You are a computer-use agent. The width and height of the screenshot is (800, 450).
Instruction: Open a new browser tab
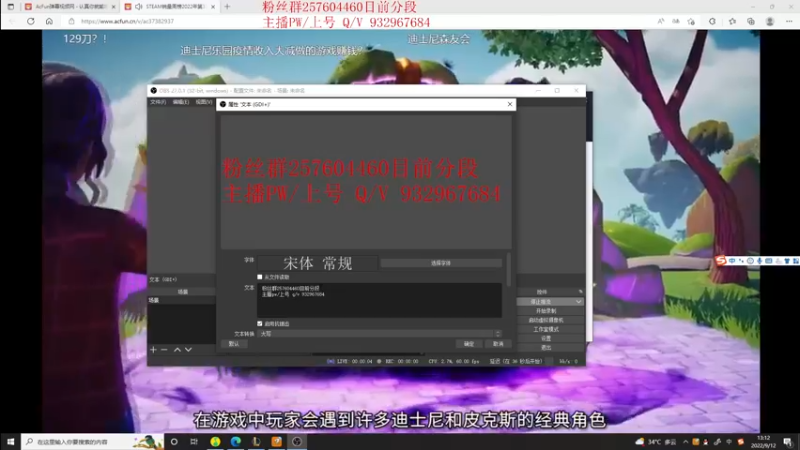click(227, 7)
